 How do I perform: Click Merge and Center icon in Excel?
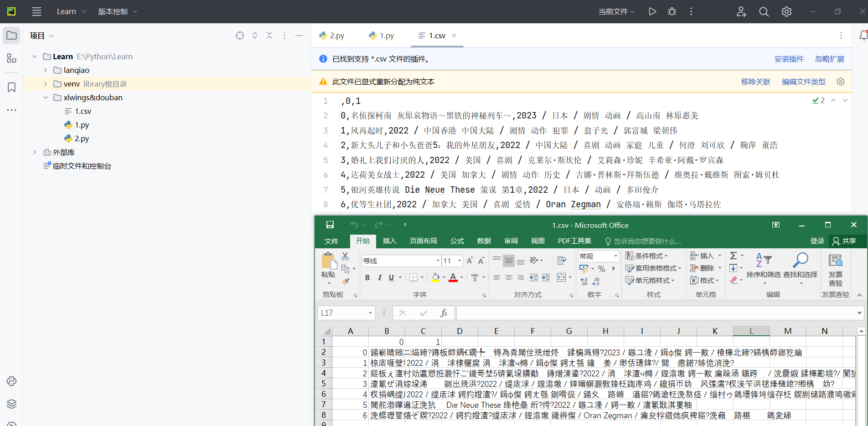[x=562, y=277]
